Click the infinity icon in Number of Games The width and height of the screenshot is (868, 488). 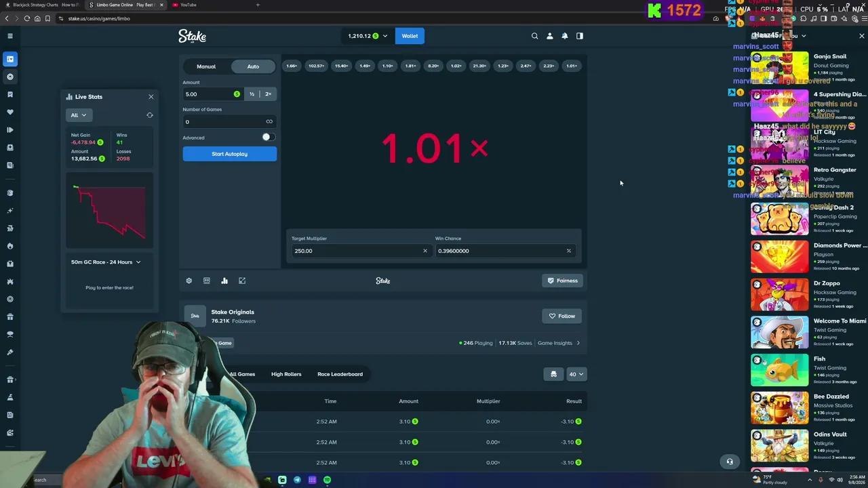click(269, 122)
